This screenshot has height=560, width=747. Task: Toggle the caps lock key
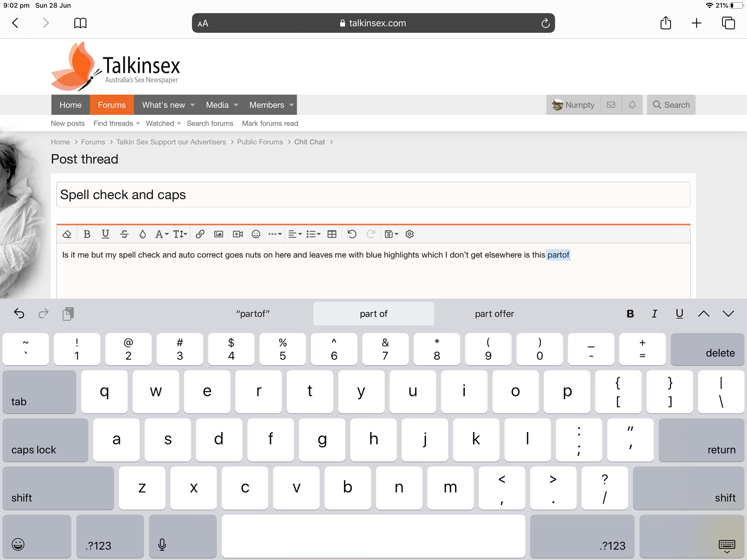(x=45, y=440)
